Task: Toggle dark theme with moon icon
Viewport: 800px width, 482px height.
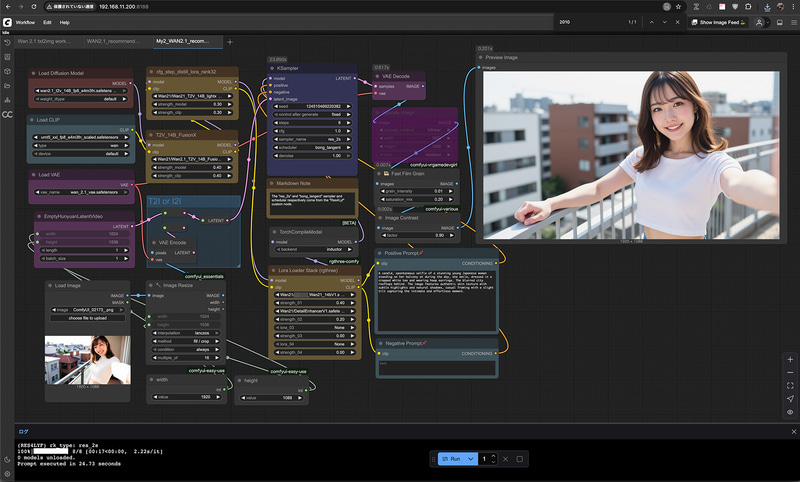Action: click(7, 460)
